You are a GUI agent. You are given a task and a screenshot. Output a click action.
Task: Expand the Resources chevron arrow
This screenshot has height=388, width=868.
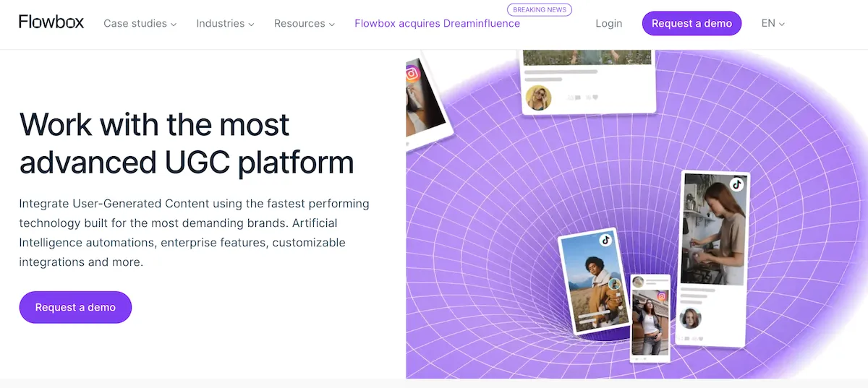tap(331, 24)
